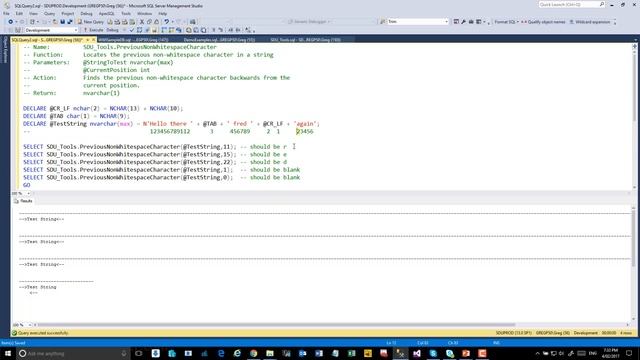640x360 pixels.
Task: Select the Results tab
Action: coord(24,201)
